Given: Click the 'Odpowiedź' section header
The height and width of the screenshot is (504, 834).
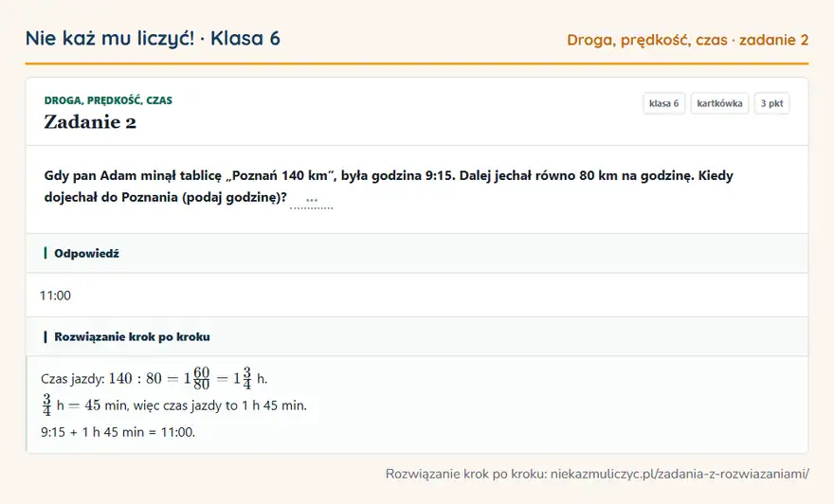Looking at the screenshot, I should pos(417,253).
